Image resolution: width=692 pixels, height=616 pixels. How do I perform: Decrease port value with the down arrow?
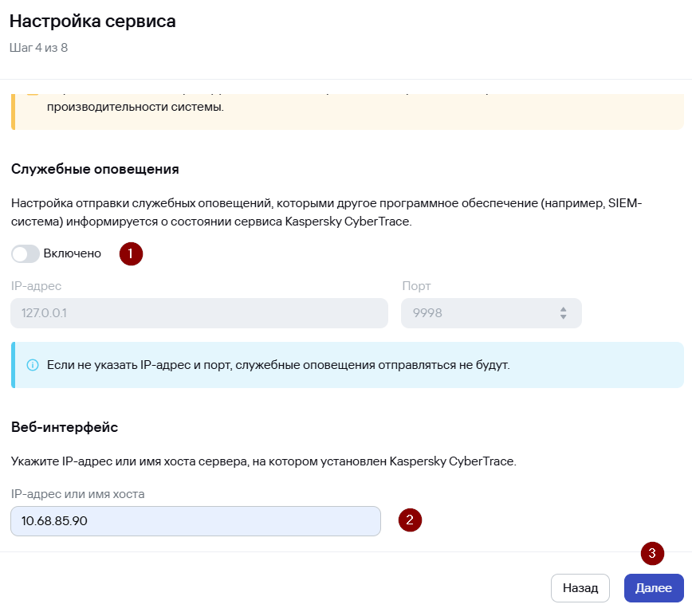click(x=563, y=316)
